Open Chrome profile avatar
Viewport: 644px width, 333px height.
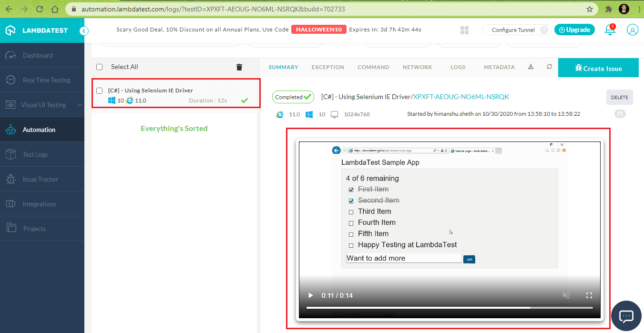click(624, 9)
